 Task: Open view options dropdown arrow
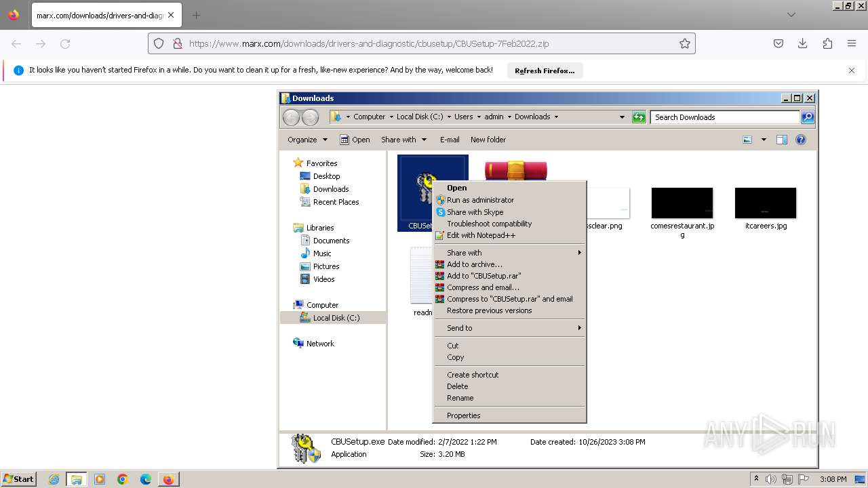click(764, 140)
